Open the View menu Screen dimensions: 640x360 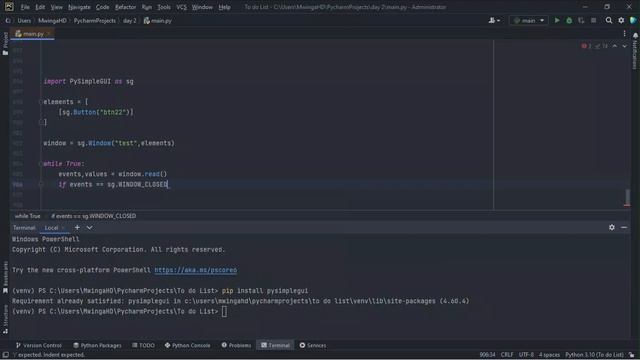pos(56,7)
